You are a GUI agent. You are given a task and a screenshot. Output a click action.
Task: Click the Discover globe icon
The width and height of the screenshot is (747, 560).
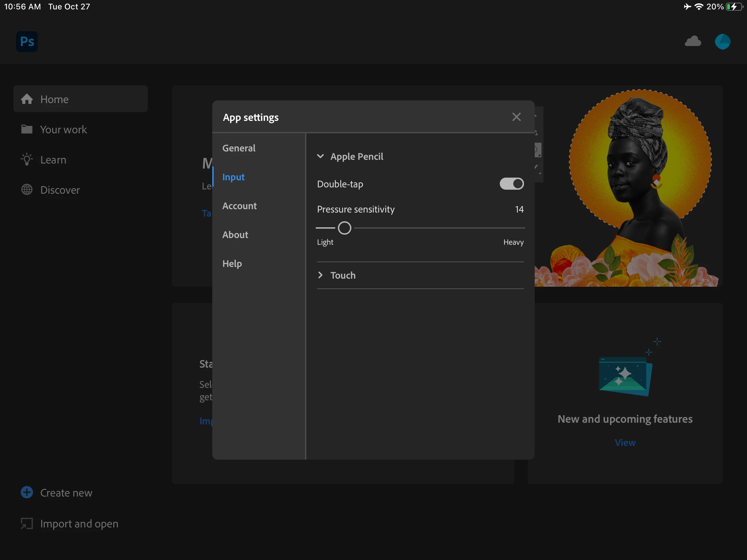(27, 190)
